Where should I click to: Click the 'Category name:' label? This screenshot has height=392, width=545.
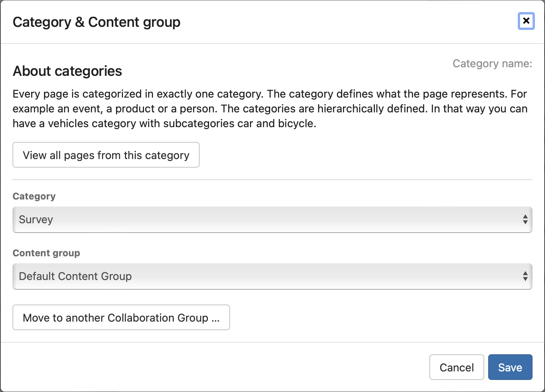492,64
